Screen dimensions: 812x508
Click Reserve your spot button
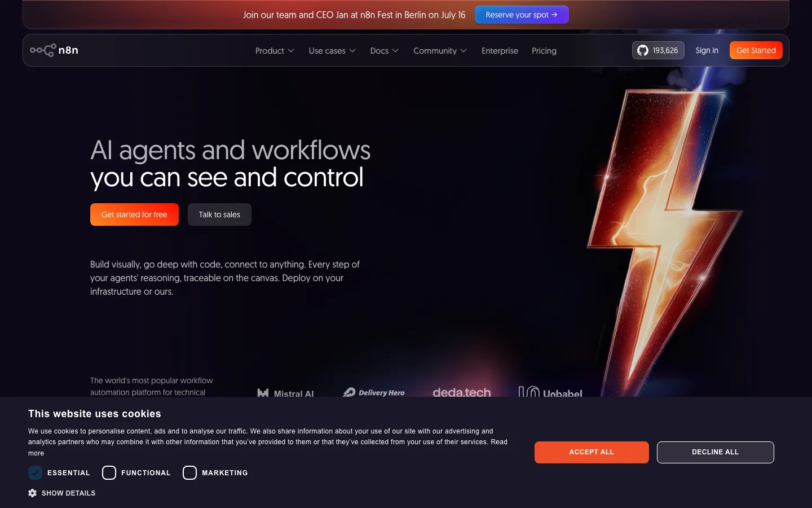coord(522,15)
